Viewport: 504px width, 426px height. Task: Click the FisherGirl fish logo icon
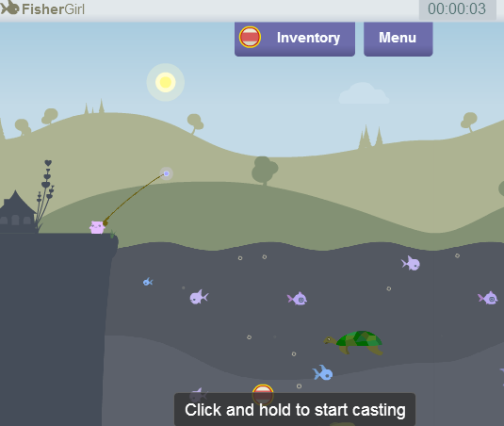[9, 8]
